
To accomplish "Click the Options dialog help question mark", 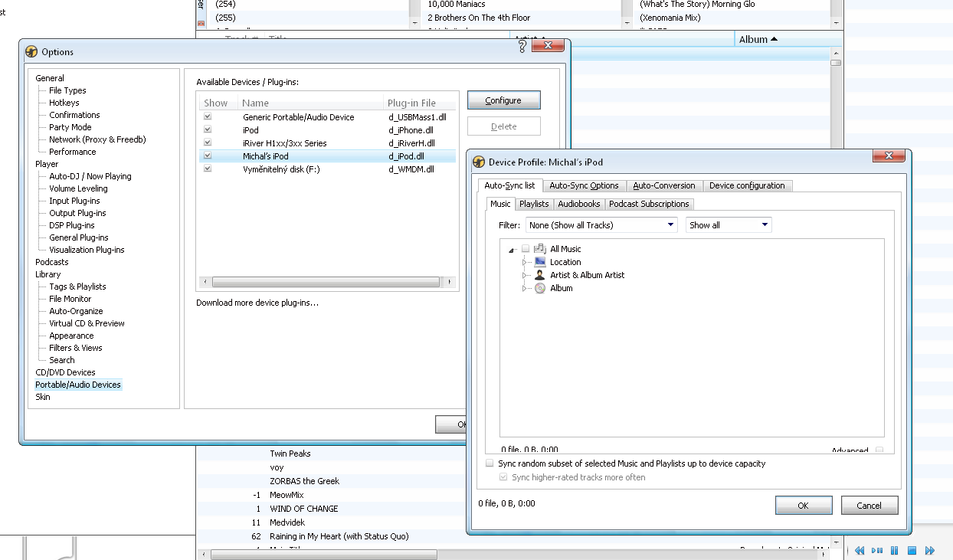I will pyautogui.click(x=522, y=47).
